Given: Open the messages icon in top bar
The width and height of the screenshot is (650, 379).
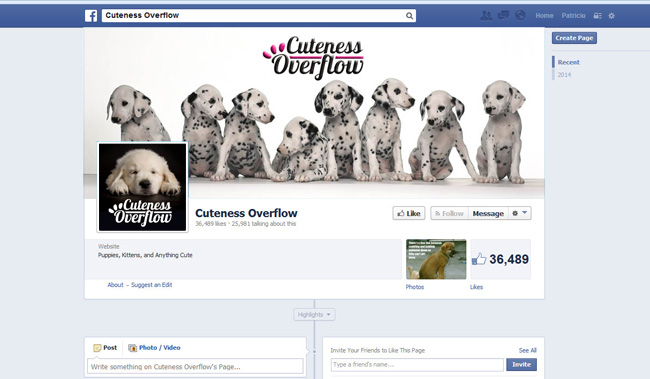Looking at the screenshot, I should [503, 16].
